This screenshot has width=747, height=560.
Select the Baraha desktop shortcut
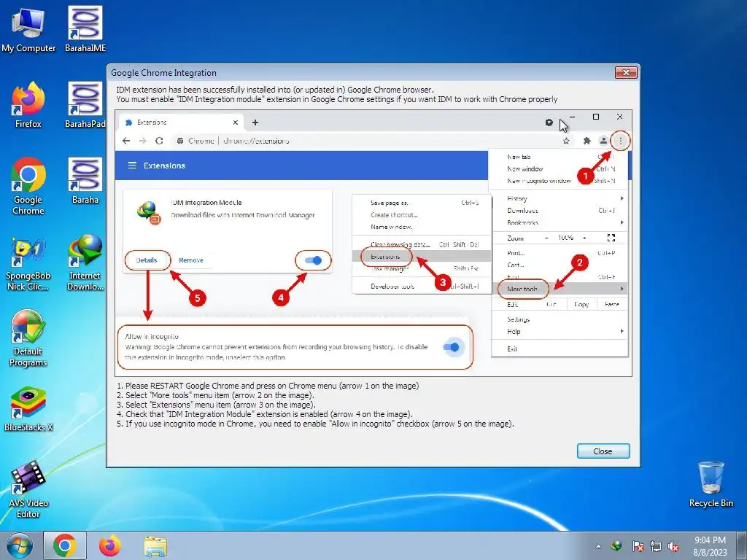(85, 182)
